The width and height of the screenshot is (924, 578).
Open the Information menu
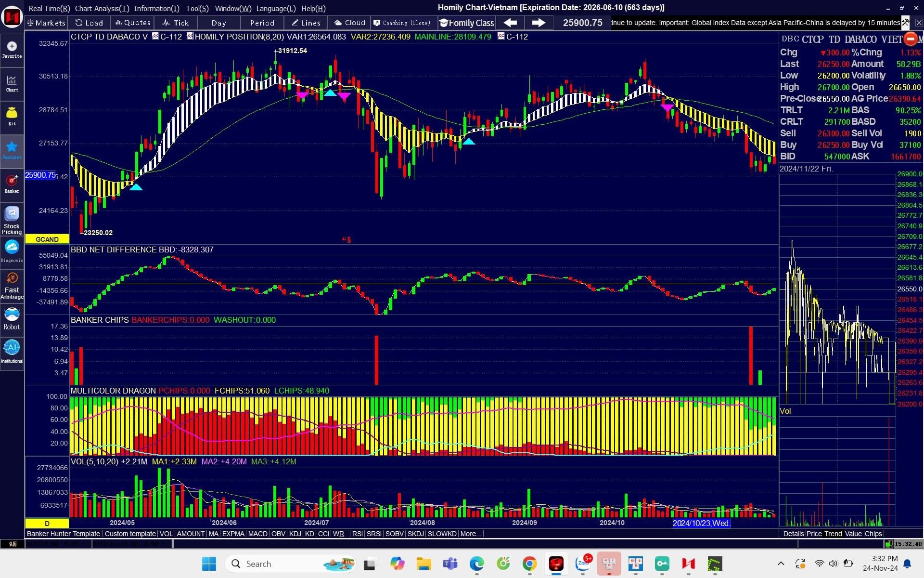tap(156, 8)
